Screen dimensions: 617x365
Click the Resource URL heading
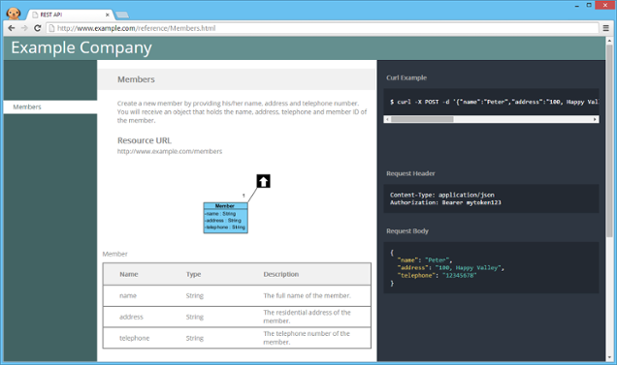tap(144, 140)
